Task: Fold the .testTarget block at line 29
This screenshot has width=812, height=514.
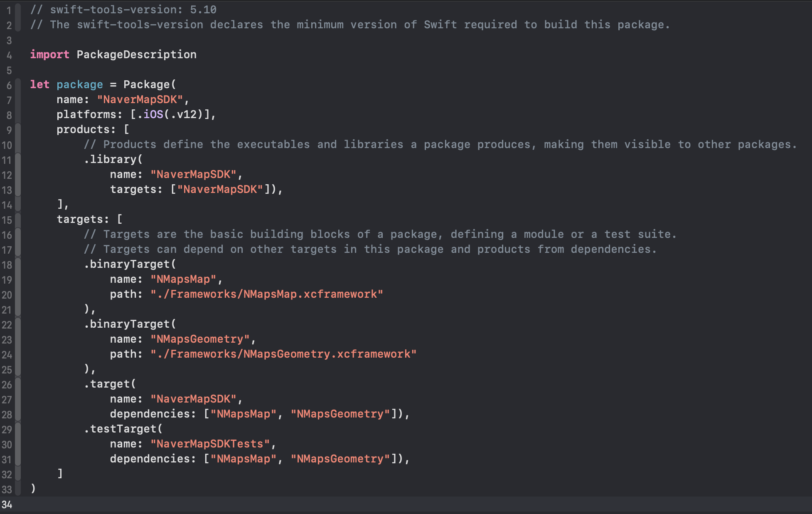Action: coord(18,430)
